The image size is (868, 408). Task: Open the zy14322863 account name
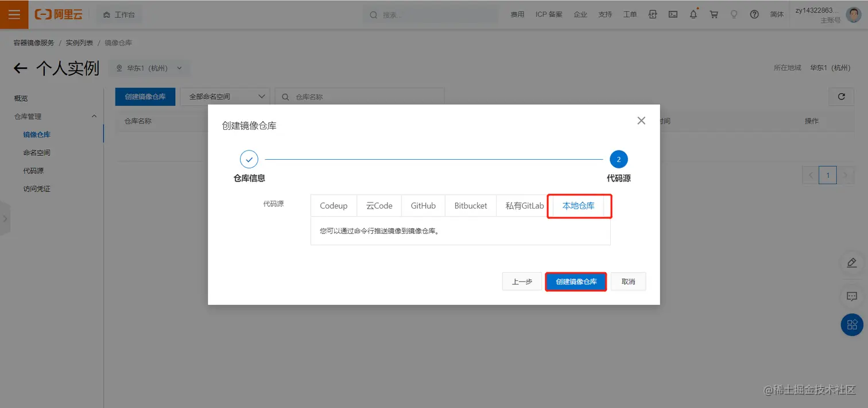coord(817,10)
